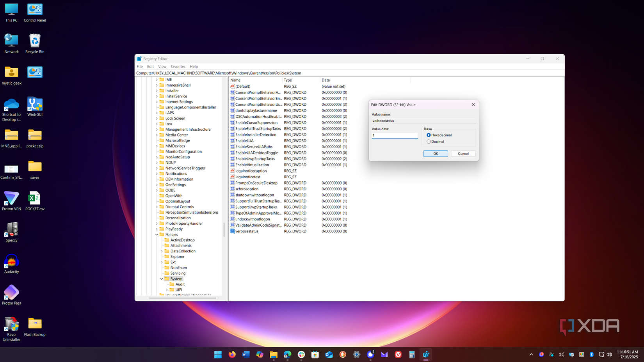
Task: Open Outlook from the taskbar
Action: click(x=329, y=355)
